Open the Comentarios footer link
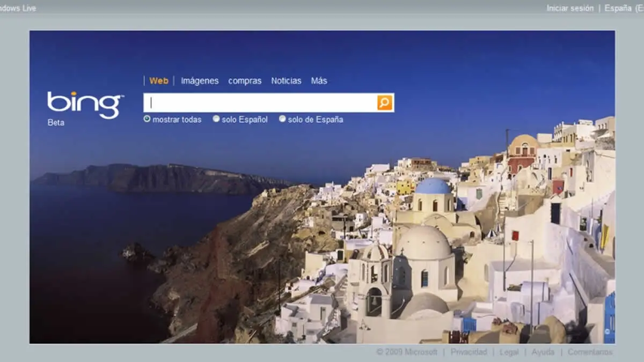 [590, 352]
